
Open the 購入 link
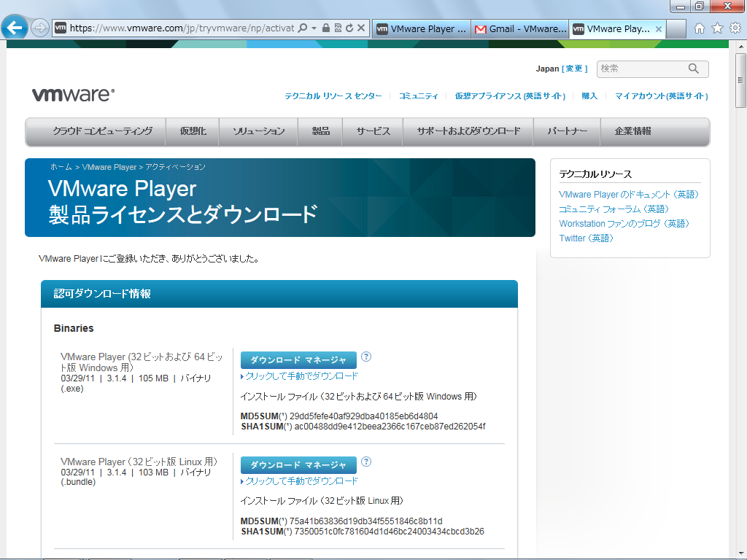589,96
